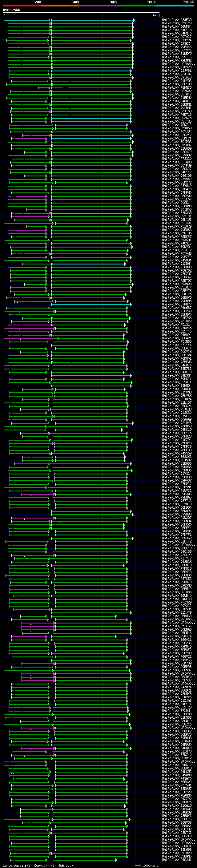Viewport: 197px width, 868px height.
Task: Select the UniRef100_Q5X859 label
Action: (177, 128)
